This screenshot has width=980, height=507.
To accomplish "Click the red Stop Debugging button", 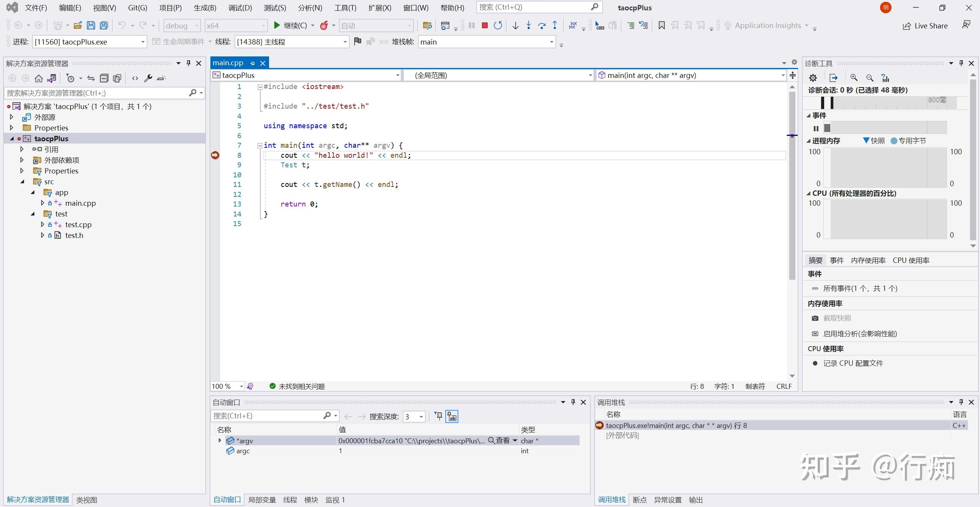I will tap(485, 26).
